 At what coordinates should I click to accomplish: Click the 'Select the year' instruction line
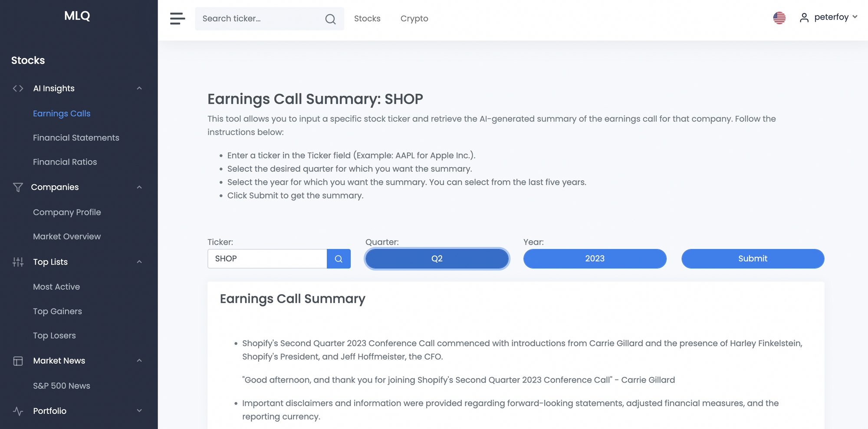pos(407,183)
